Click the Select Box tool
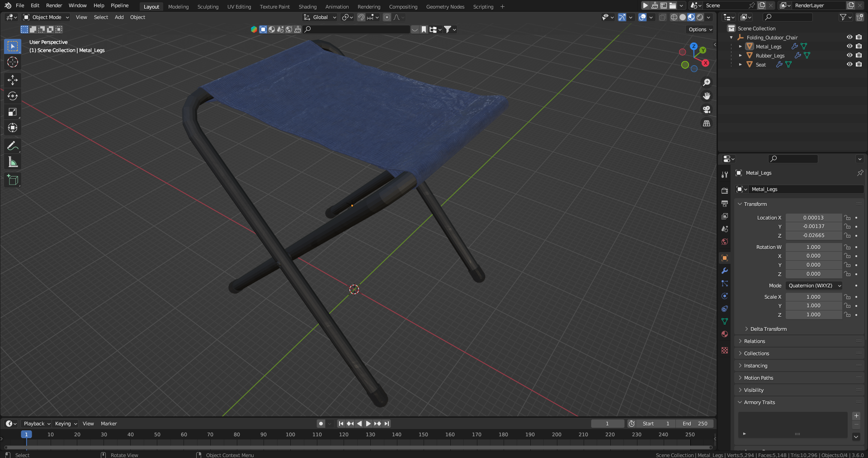The height and width of the screenshot is (458, 868). pos(13,46)
